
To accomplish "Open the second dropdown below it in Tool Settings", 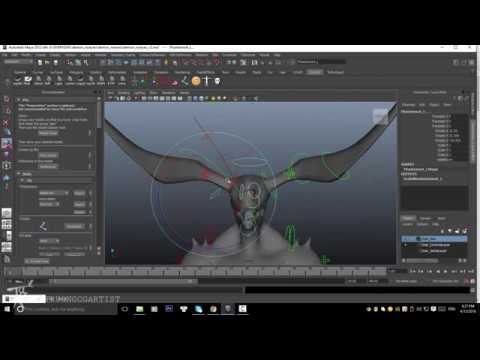I will 49,204.
